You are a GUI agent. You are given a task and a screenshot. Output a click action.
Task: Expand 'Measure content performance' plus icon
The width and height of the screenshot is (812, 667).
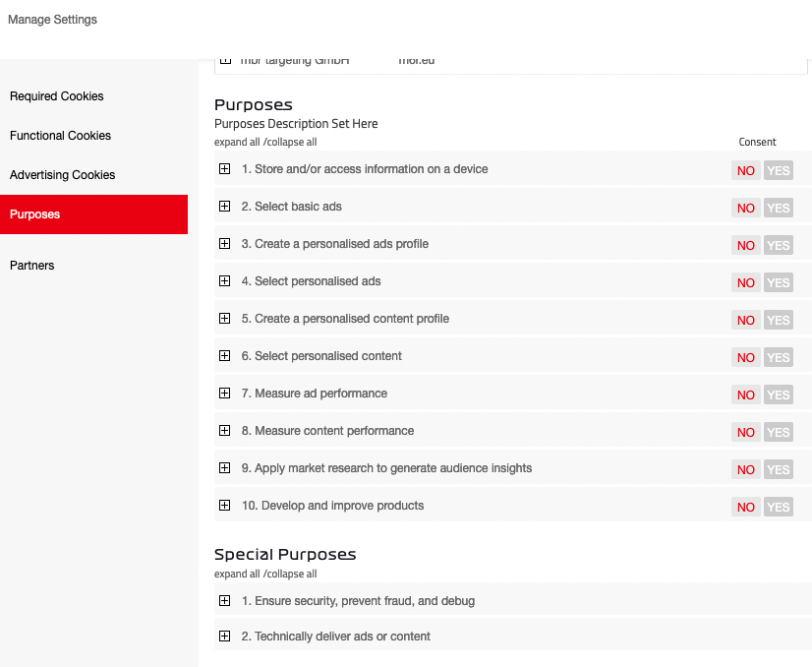(x=224, y=431)
